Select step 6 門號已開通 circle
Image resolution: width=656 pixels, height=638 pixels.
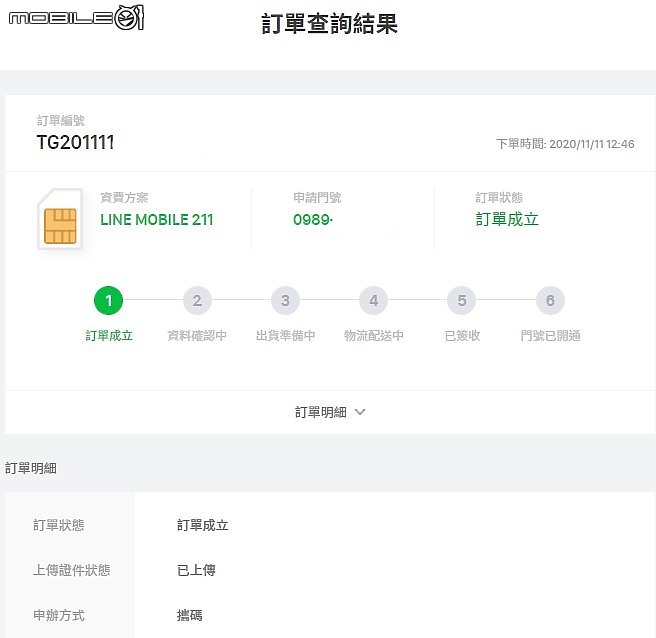[x=550, y=300]
